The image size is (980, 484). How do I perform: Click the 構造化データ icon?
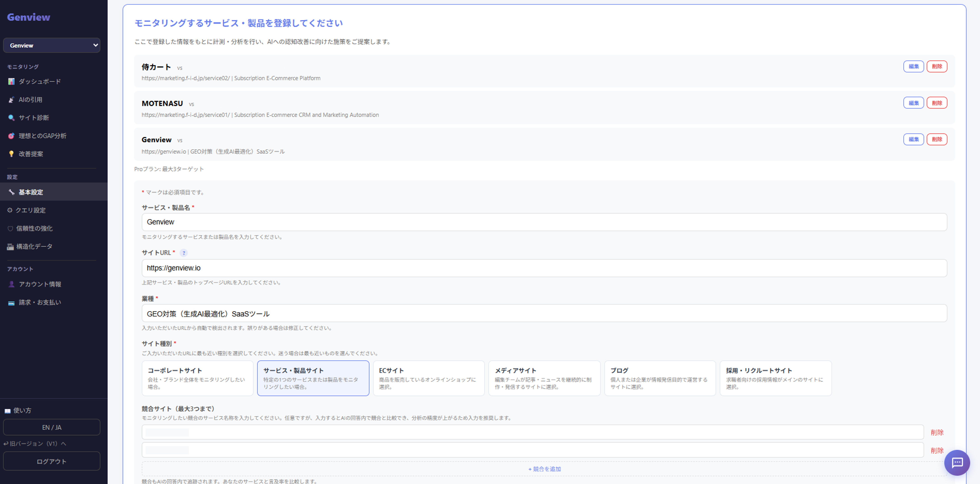coord(10,246)
